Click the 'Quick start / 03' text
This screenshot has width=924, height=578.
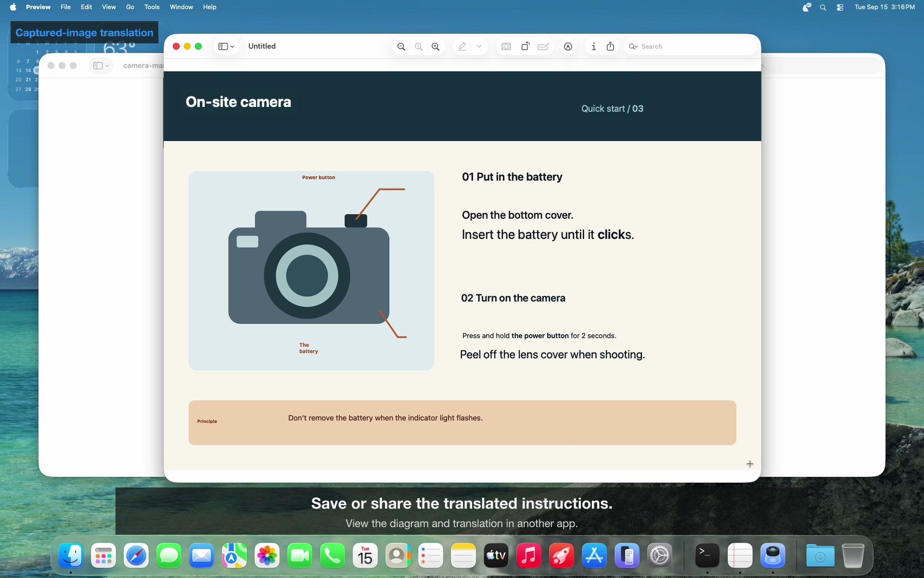pos(612,109)
